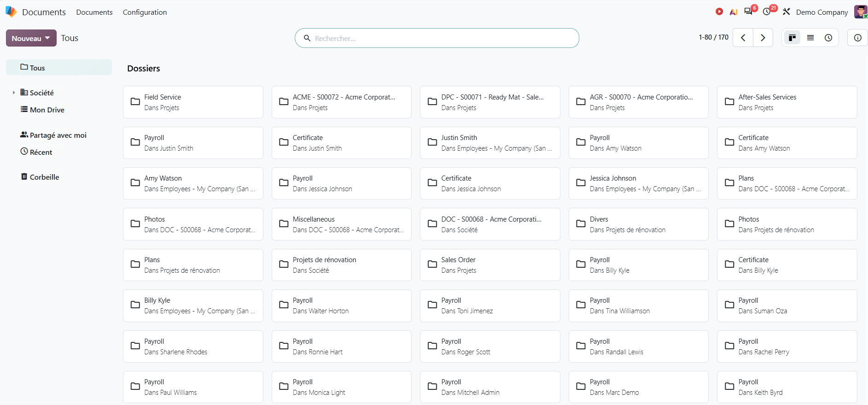
Task: Select Tous in the sidebar
Action: (x=59, y=67)
